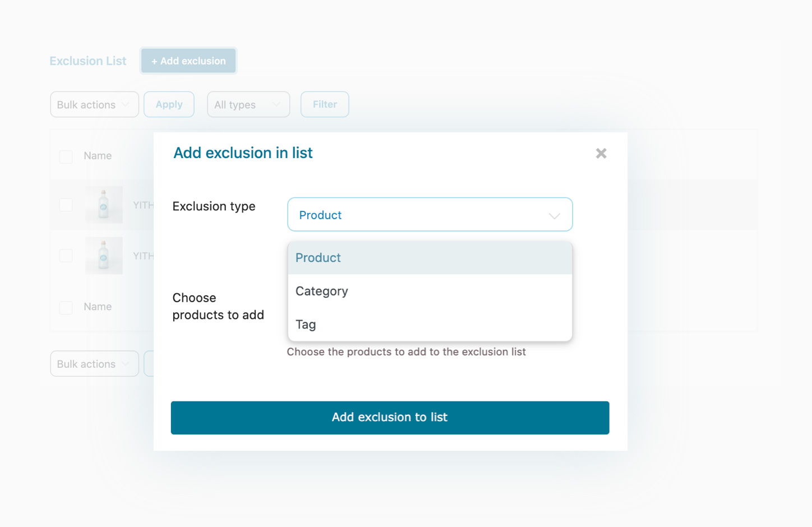Select Category from the exclusion type options
The width and height of the screenshot is (812, 527).
pos(322,291)
